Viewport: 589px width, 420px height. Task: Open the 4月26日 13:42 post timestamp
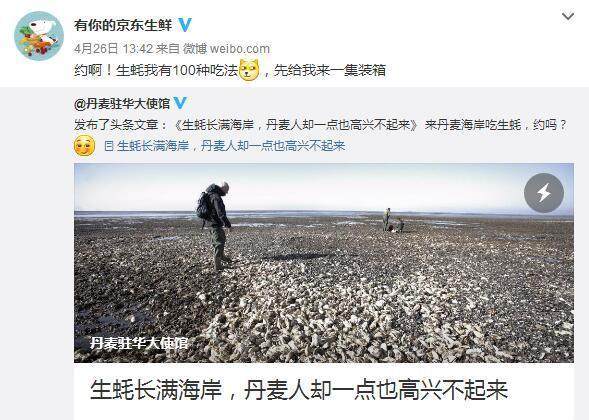113,48
